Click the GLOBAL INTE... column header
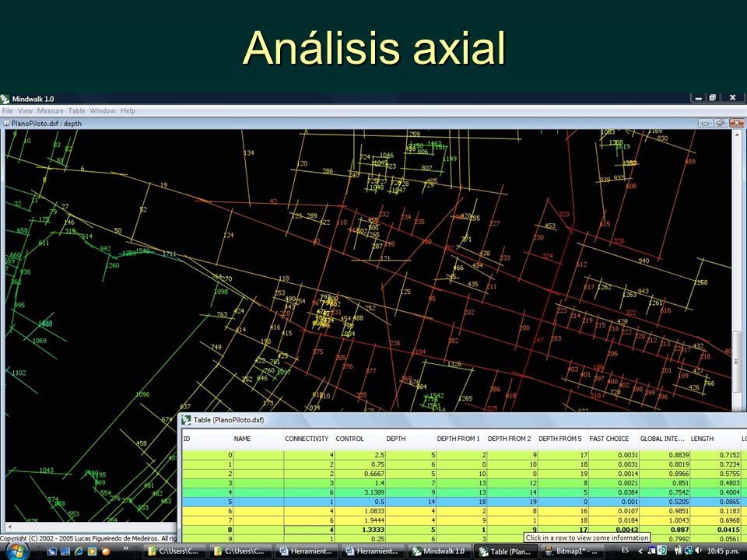The width and height of the screenshot is (747, 560). click(x=664, y=439)
